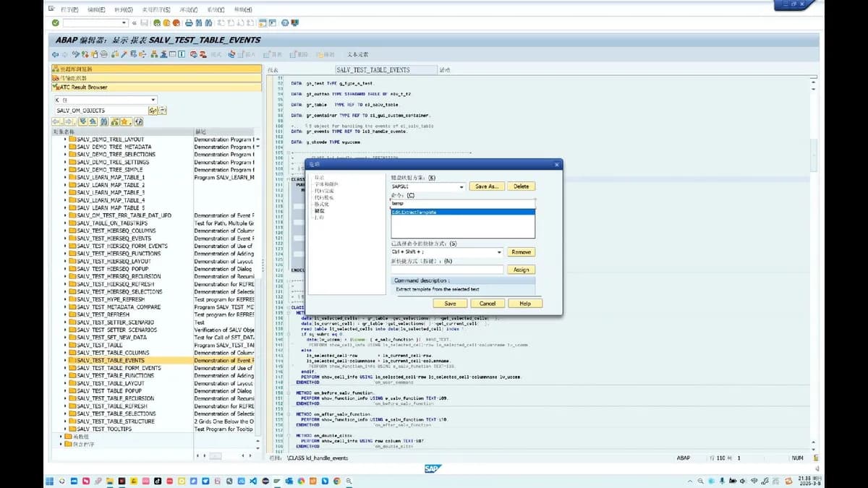Select SALV_TEST_TABLE_EVENTS in the object tree
Image resolution: width=868 pixels, height=488 pixels.
coord(110,360)
